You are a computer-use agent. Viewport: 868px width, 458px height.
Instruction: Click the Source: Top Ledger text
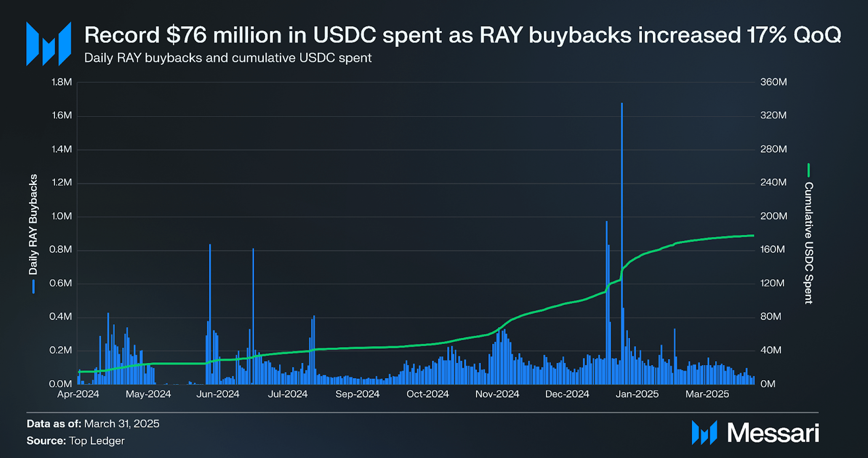pos(75,441)
